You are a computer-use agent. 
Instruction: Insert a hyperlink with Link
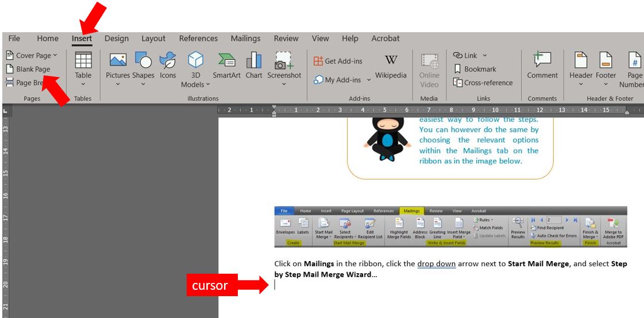465,55
